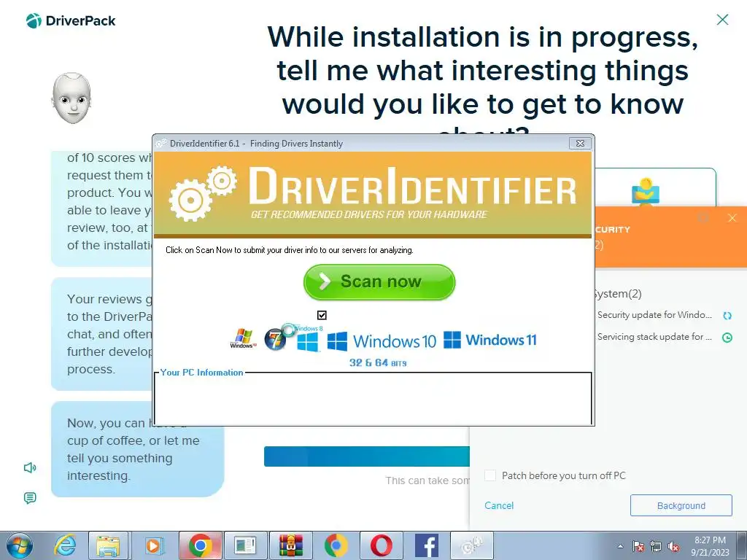Viewport: 747px width, 560px height.
Task: Click the Action Center flag tray icon
Action: pyautogui.click(x=638, y=546)
